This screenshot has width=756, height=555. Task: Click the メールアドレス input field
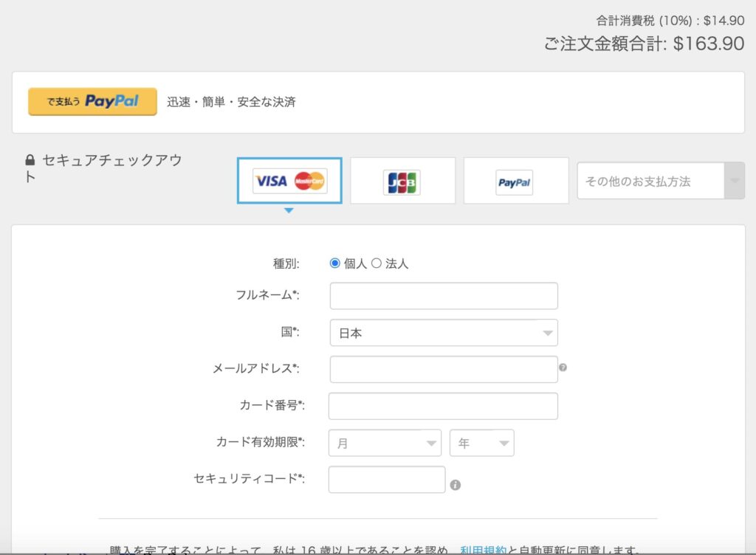click(x=444, y=369)
